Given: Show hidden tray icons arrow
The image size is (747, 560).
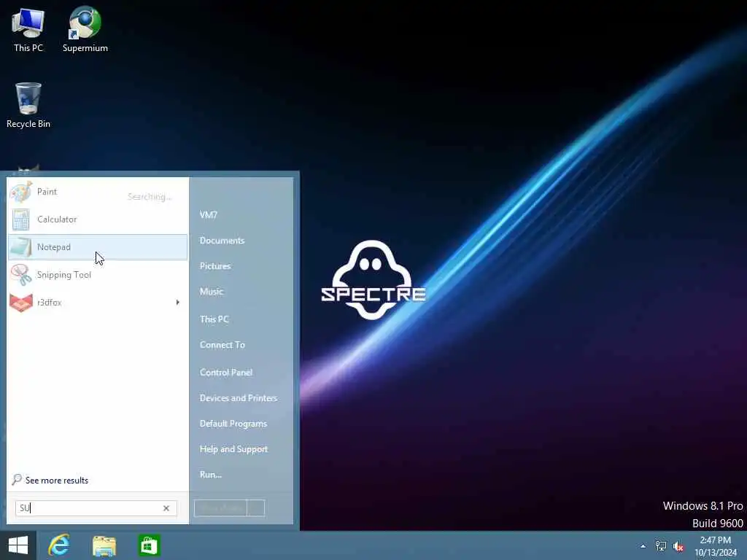Looking at the screenshot, I should (643, 546).
